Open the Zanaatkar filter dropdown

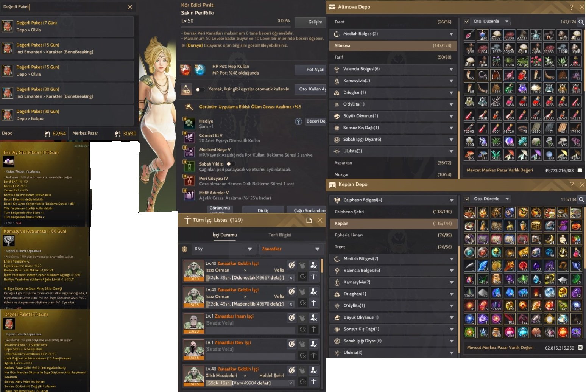pos(290,249)
